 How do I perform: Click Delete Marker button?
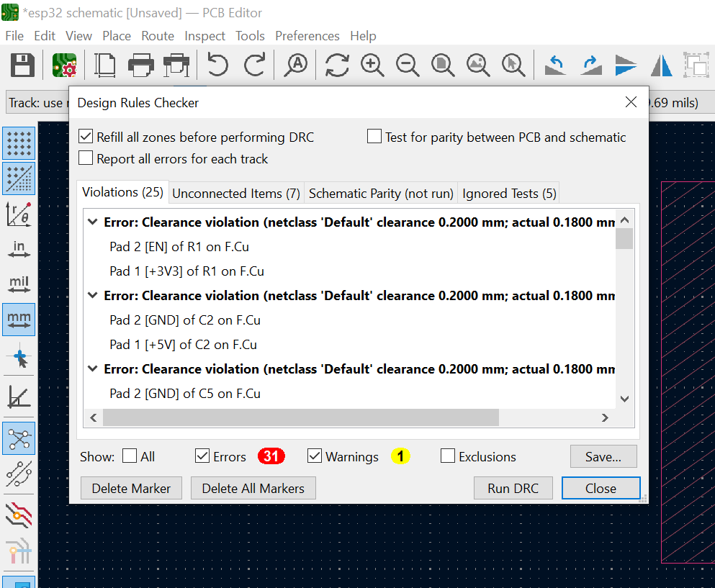pos(131,488)
